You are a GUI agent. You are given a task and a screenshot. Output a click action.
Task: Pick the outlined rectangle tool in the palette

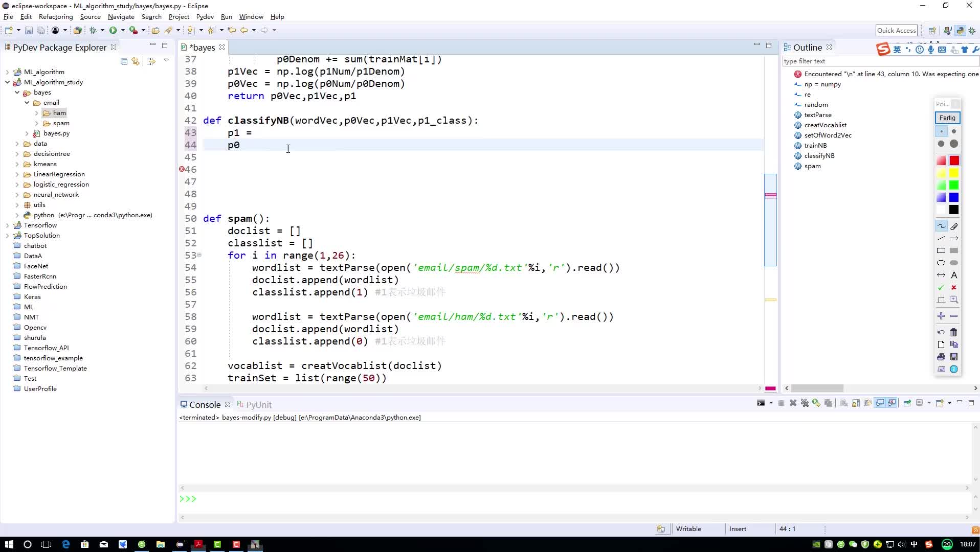click(941, 250)
